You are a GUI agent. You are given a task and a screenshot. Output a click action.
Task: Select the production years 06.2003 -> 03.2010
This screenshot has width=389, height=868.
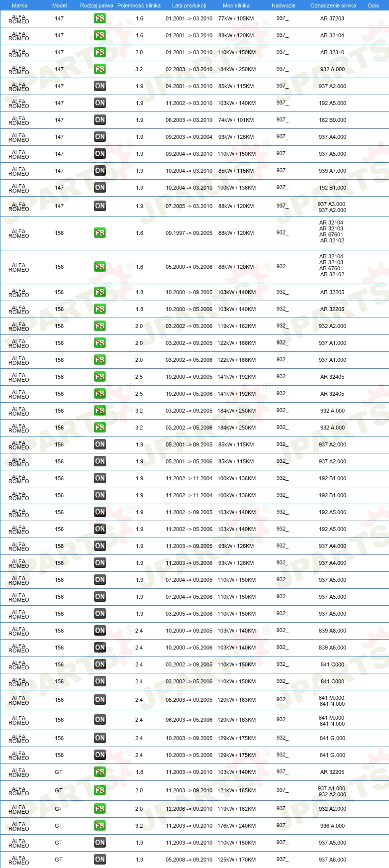point(189,120)
